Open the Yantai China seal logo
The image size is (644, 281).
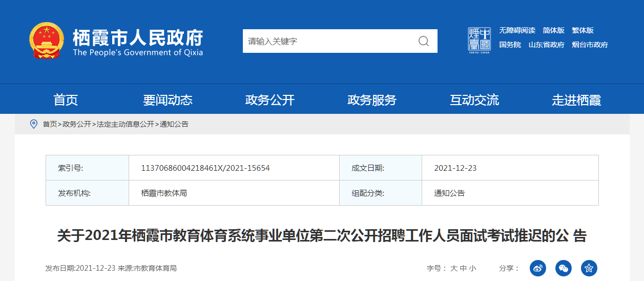[479, 41]
